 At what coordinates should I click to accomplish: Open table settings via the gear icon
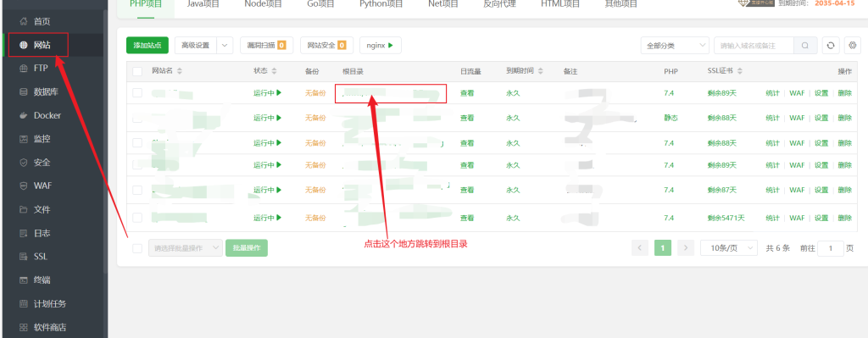click(x=853, y=46)
